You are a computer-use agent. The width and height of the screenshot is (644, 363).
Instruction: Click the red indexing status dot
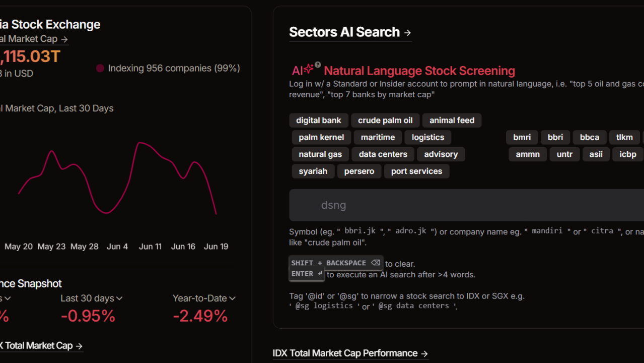tap(100, 68)
